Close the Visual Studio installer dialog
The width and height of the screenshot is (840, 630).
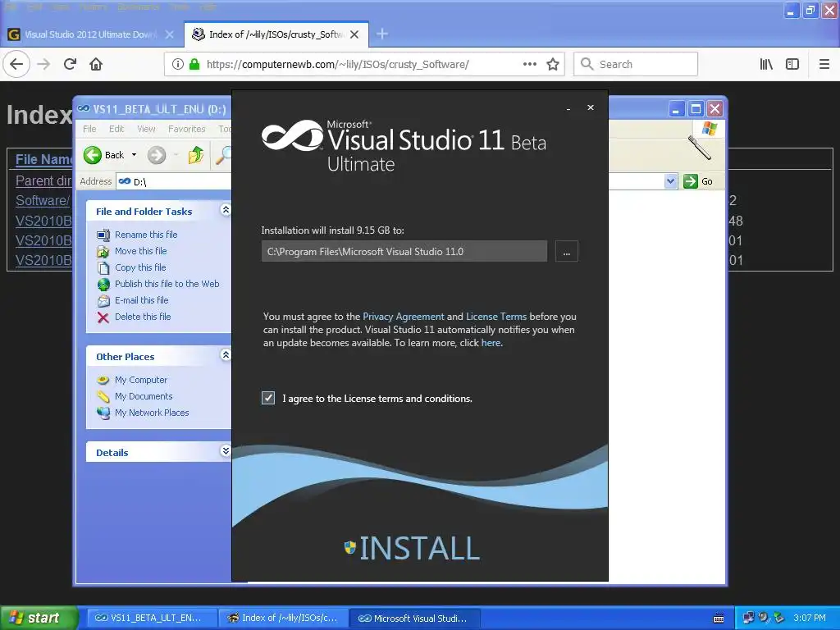(x=591, y=107)
